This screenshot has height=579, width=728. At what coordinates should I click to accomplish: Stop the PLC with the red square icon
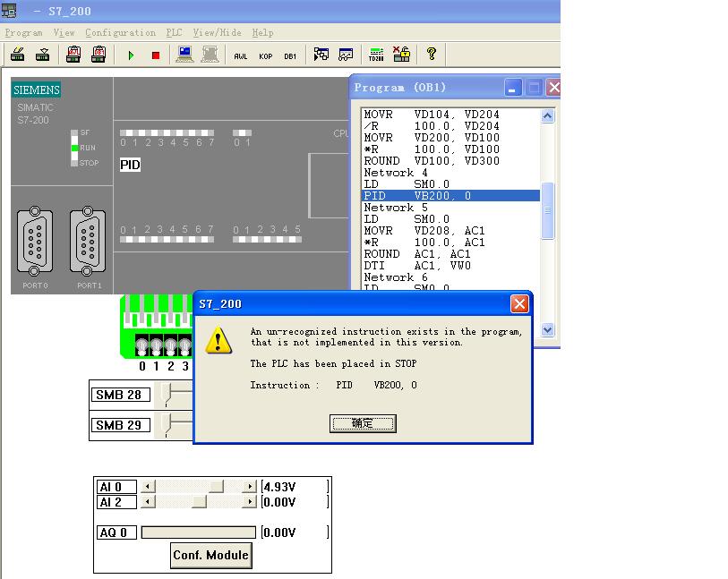tap(156, 55)
